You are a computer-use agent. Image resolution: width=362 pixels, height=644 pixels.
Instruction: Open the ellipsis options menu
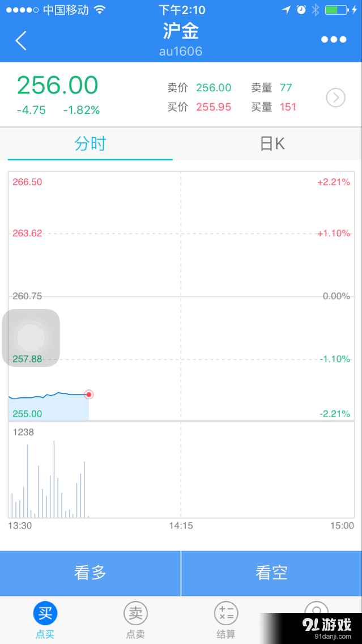coord(333,39)
